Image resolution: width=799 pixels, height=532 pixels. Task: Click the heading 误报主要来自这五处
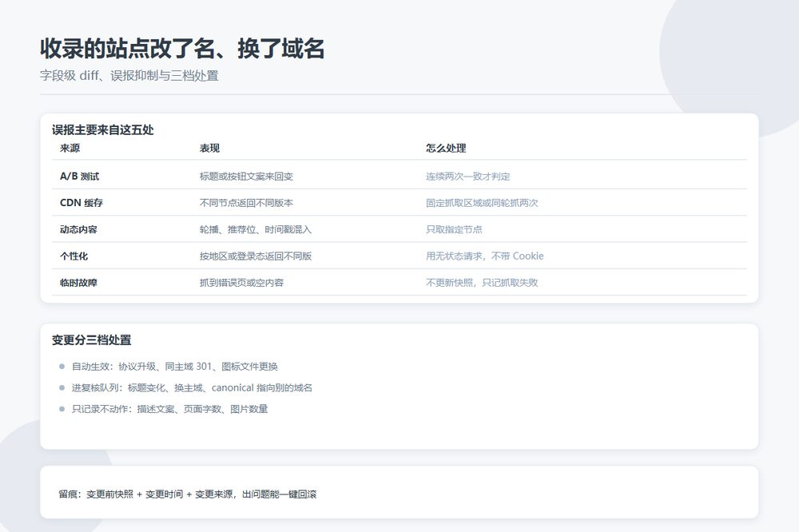click(102, 130)
